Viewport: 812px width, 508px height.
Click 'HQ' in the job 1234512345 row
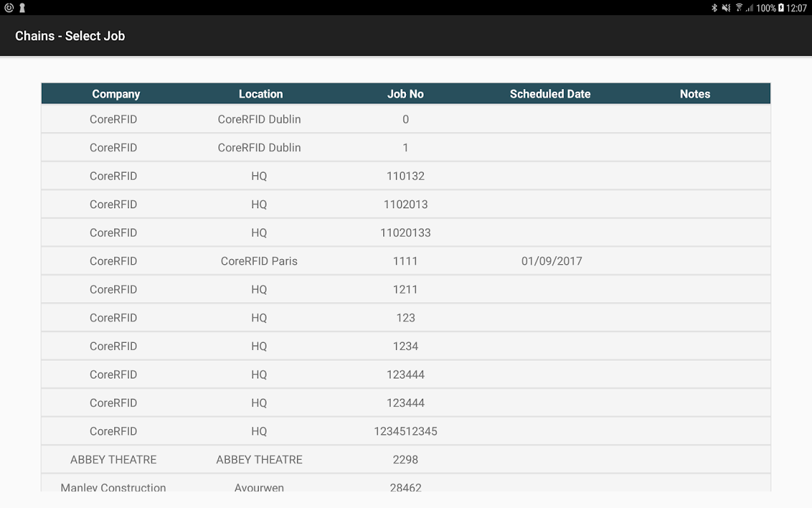(259, 431)
